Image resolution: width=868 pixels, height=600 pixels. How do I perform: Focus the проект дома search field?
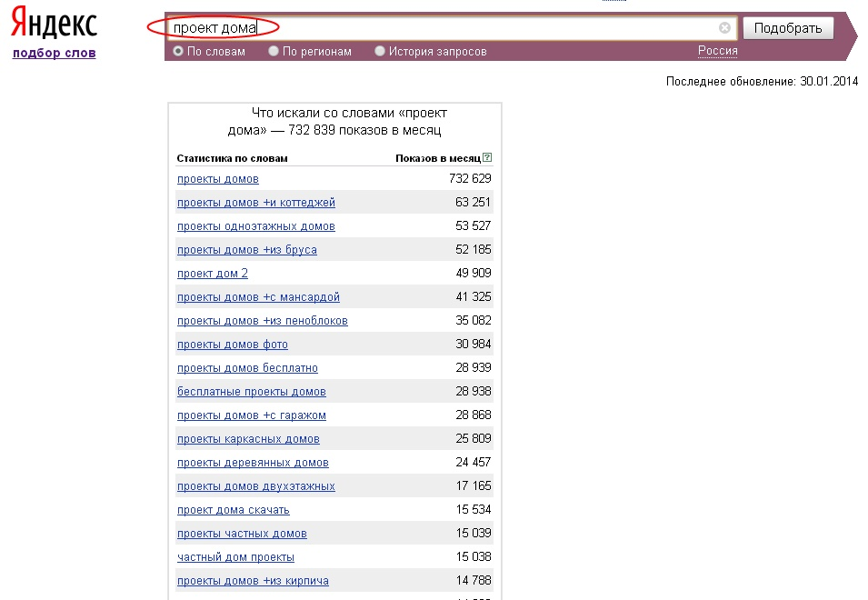point(452,27)
